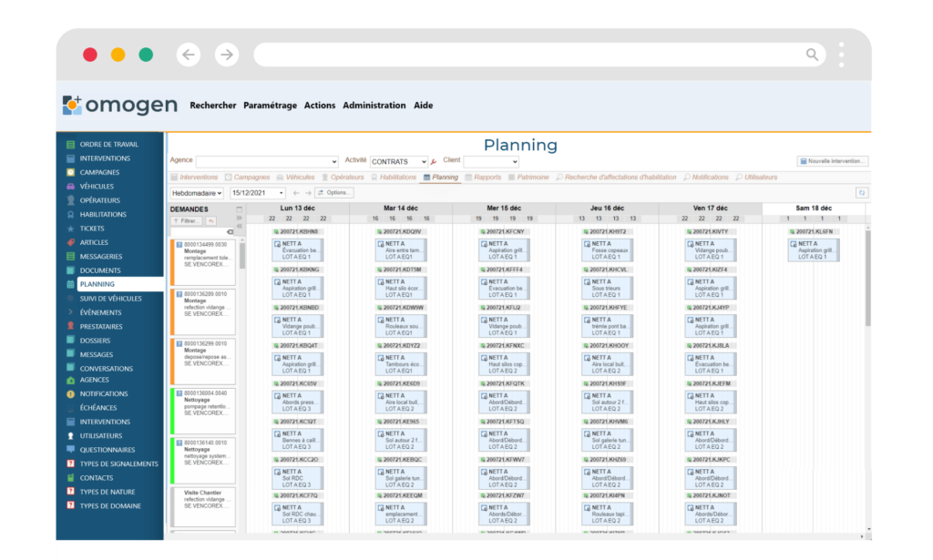Open the Aide menu

(423, 106)
